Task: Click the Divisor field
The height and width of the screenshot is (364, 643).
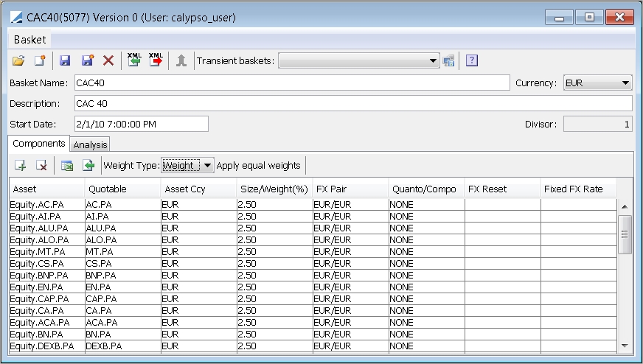Action: (x=597, y=125)
